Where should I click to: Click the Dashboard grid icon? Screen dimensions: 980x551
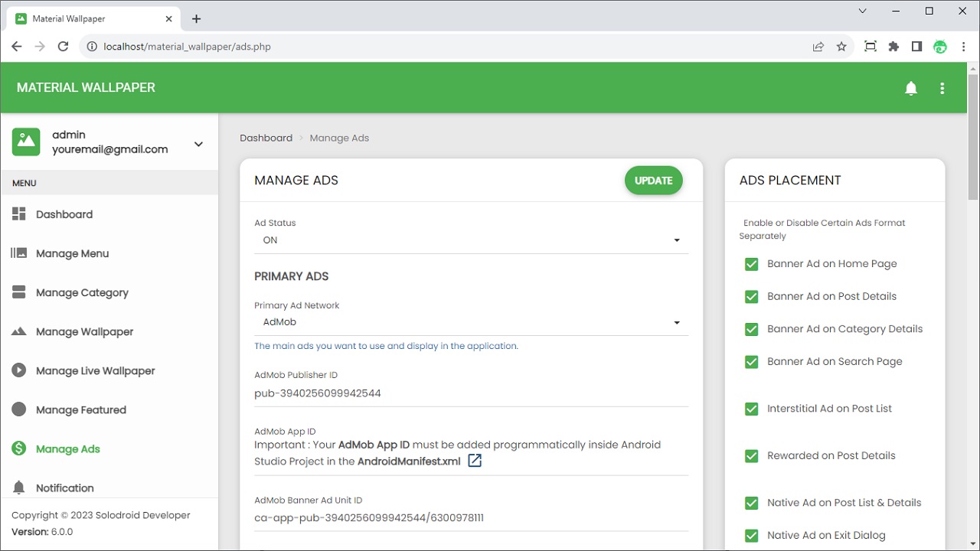[19, 214]
